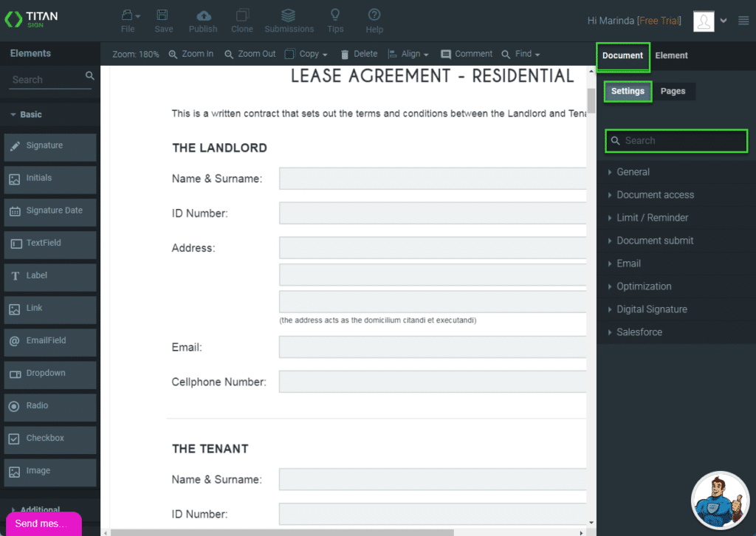
Task: Switch to the Element tab
Action: 671,55
